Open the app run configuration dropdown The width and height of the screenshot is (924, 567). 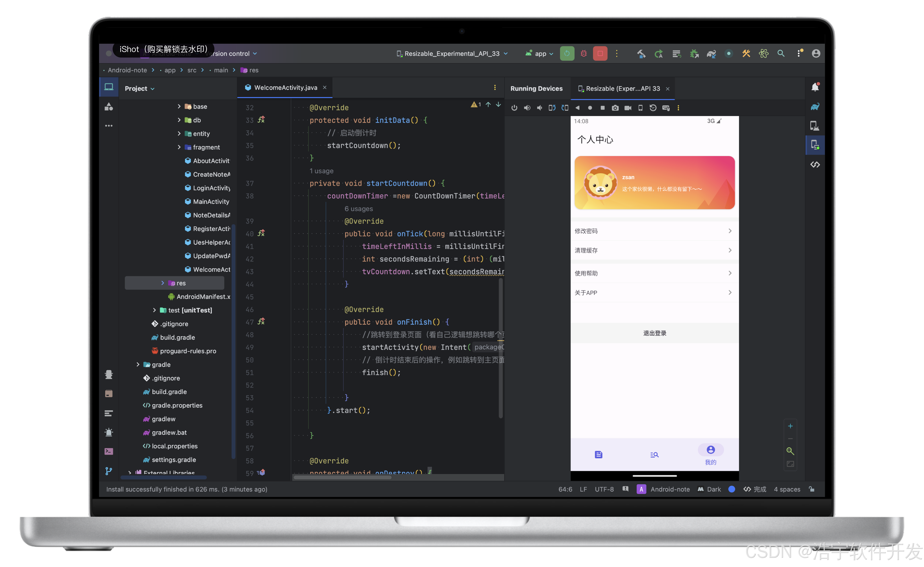539,54
